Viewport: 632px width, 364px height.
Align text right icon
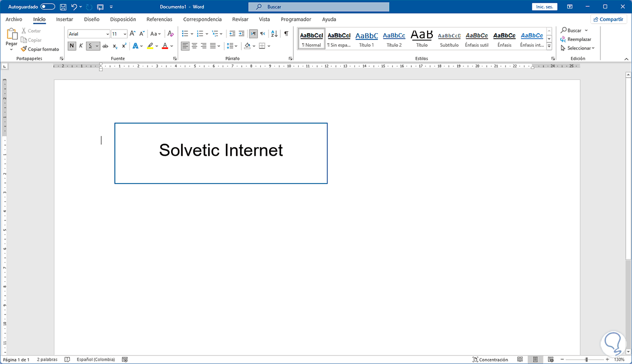[203, 46]
